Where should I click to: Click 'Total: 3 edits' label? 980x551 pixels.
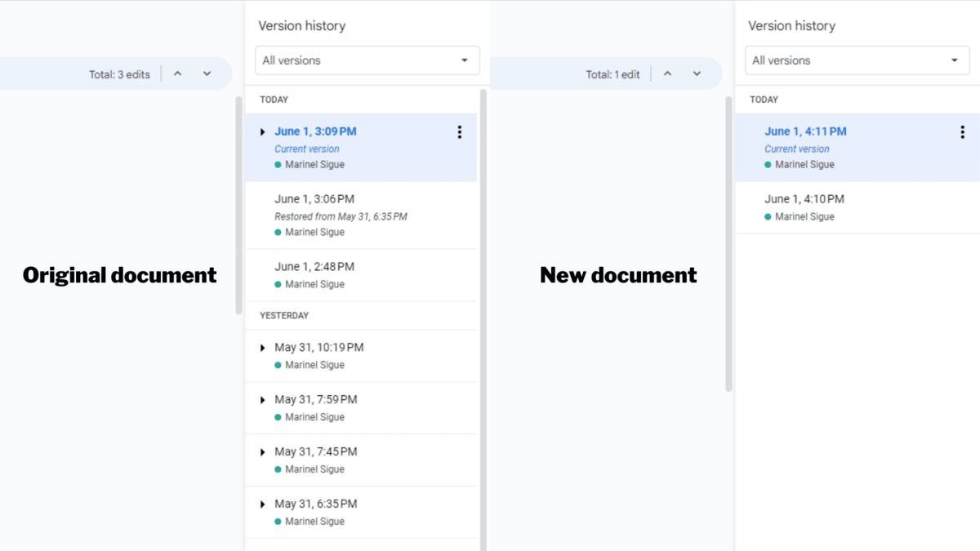[x=119, y=74]
